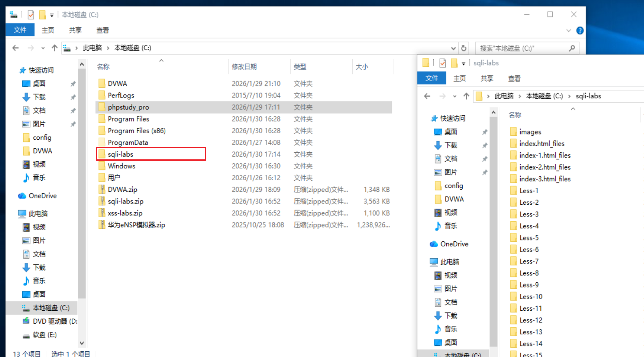This screenshot has width=644, height=357.
Task: Click search magnifier in C: window
Action: tap(572, 48)
